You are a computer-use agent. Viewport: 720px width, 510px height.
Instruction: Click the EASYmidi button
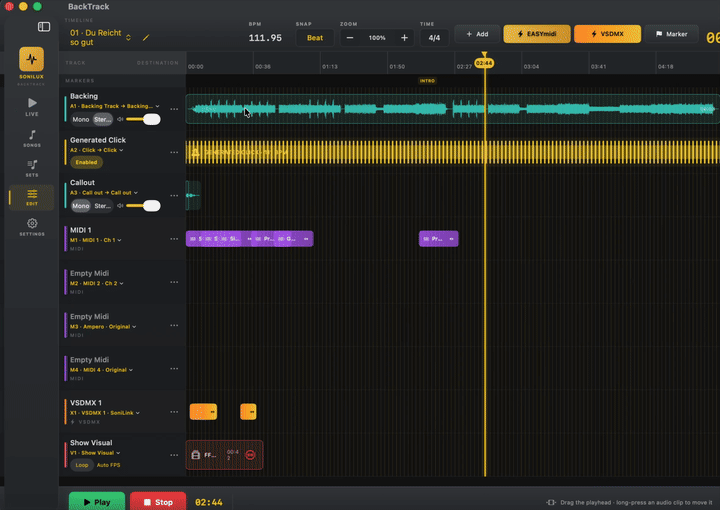pos(537,34)
